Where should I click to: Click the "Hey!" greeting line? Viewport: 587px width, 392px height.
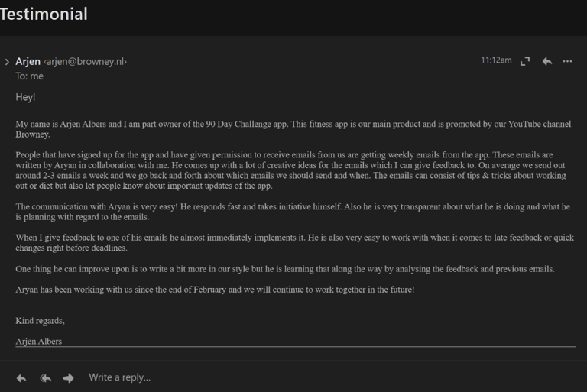pyautogui.click(x=25, y=97)
